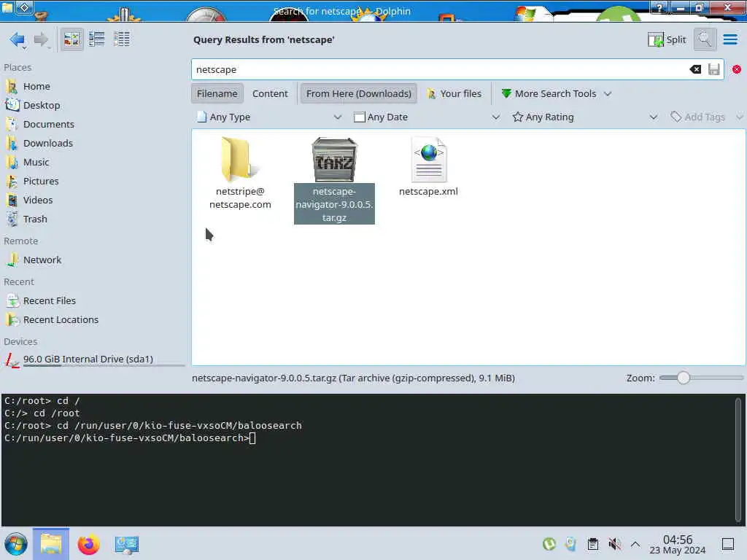Click the terminal panel prompt line
The height and width of the screenshot is (560, 747).
(130, 438)
